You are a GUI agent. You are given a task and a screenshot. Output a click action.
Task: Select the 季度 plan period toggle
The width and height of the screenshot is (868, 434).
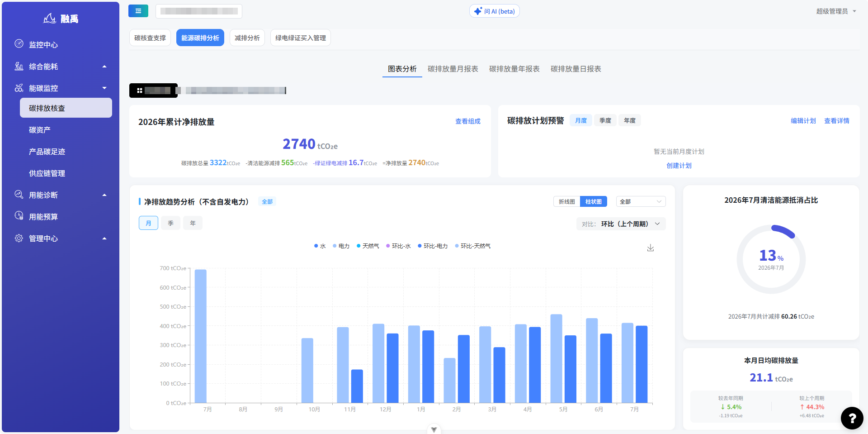tap(605, 120)
